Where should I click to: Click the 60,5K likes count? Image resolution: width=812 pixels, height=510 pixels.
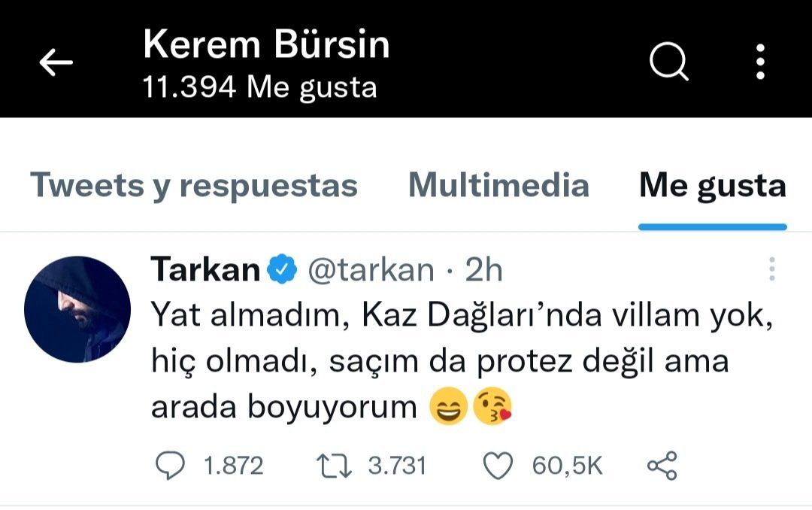point(567,466)
